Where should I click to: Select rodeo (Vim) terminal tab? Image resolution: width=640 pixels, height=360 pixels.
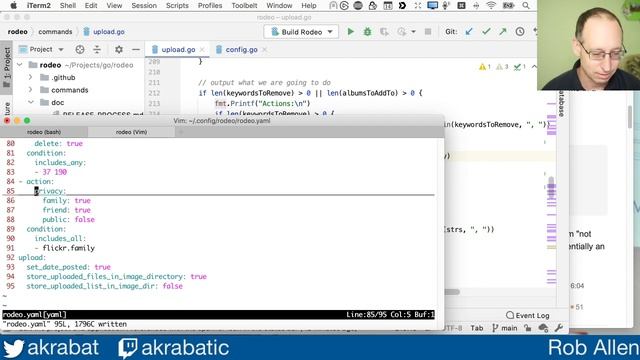click(x=131, y=132)
